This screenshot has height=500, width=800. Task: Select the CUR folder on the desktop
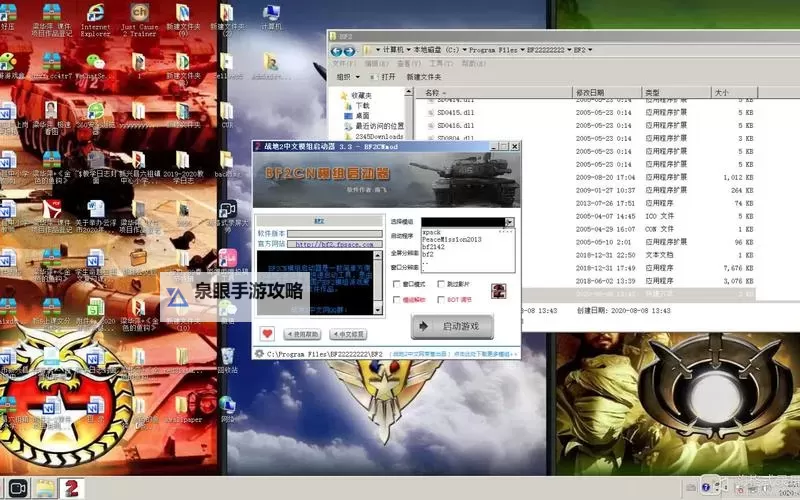(x=227, y=115)
